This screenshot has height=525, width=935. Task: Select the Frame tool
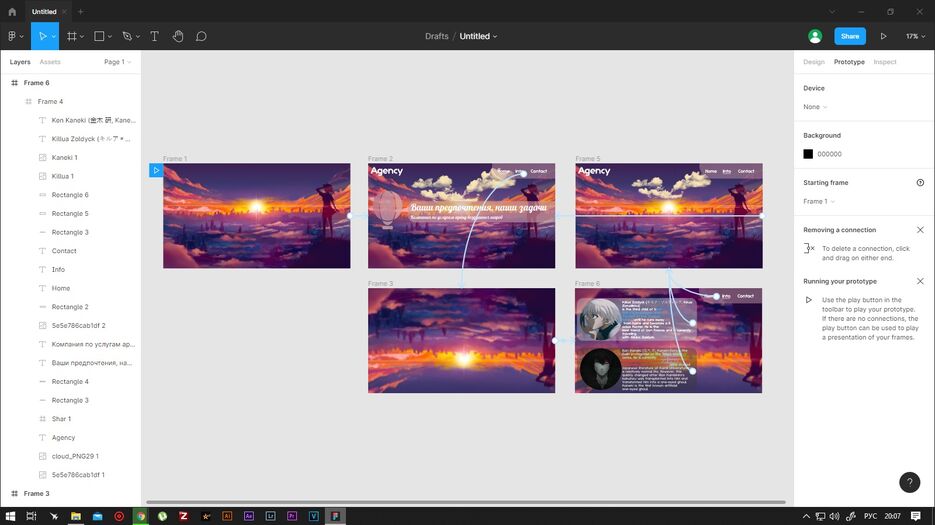72,36
